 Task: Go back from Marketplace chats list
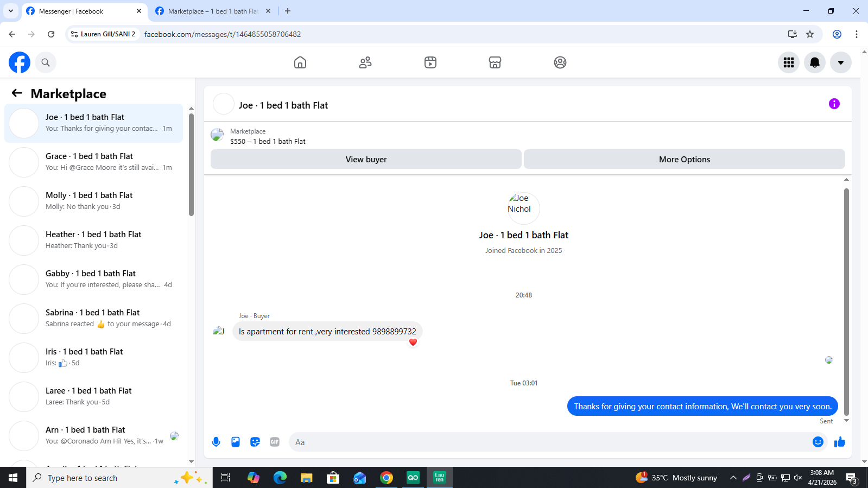tap(17, 93)
